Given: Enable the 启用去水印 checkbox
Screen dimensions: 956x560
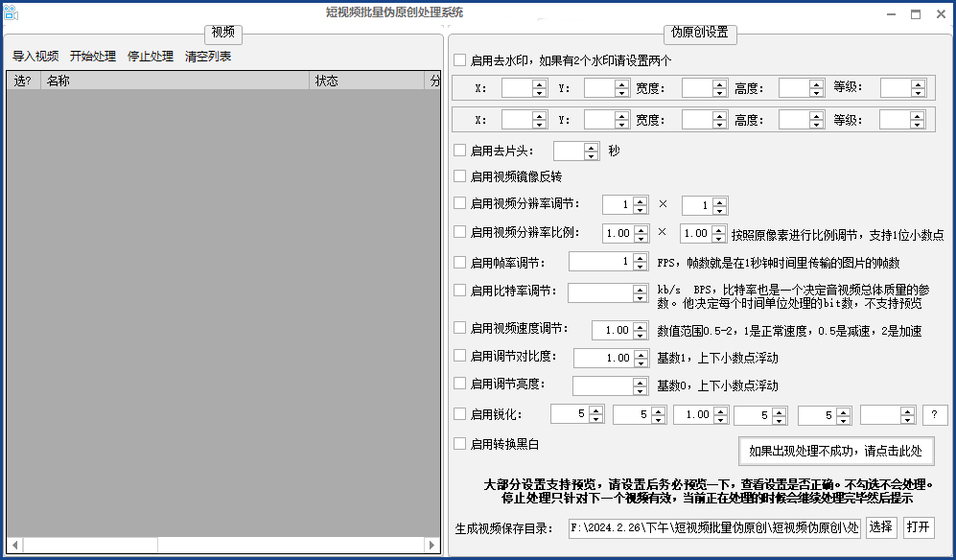Looking at the screenshot, I should (x=459, y=59).
